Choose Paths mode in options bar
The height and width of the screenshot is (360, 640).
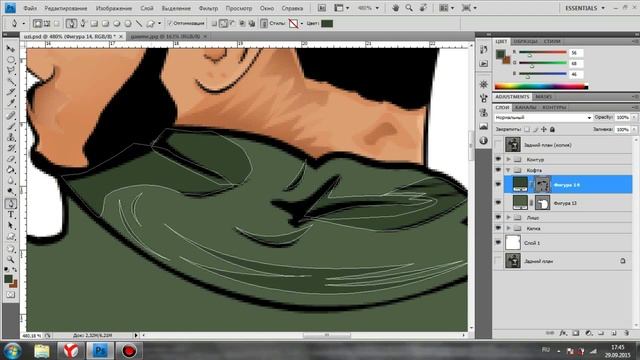(x=47, y=24)
